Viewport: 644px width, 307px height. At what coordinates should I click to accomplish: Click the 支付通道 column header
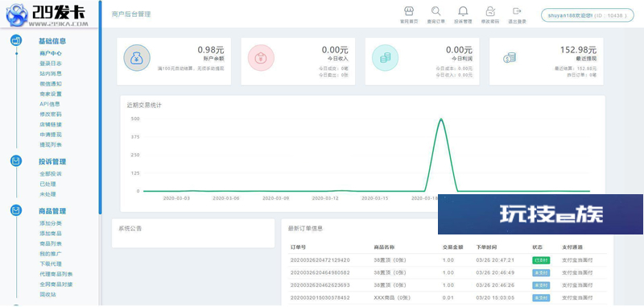[572, 247]
